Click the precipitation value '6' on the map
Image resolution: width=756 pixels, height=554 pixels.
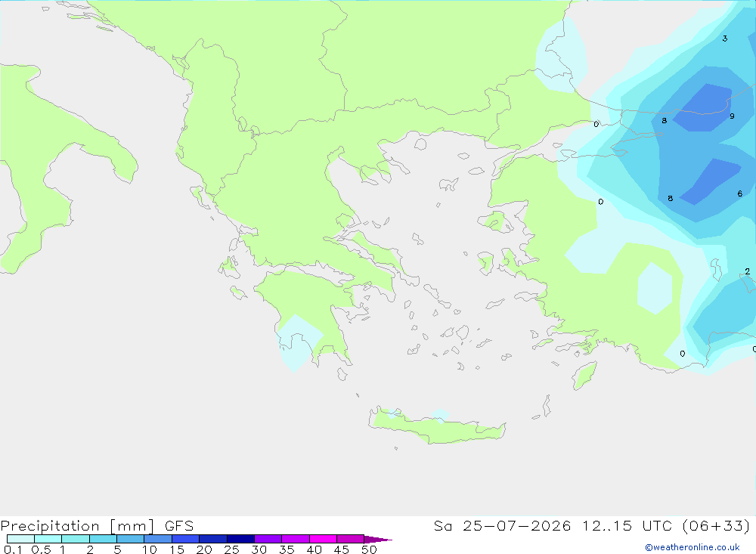pos(739,193)
